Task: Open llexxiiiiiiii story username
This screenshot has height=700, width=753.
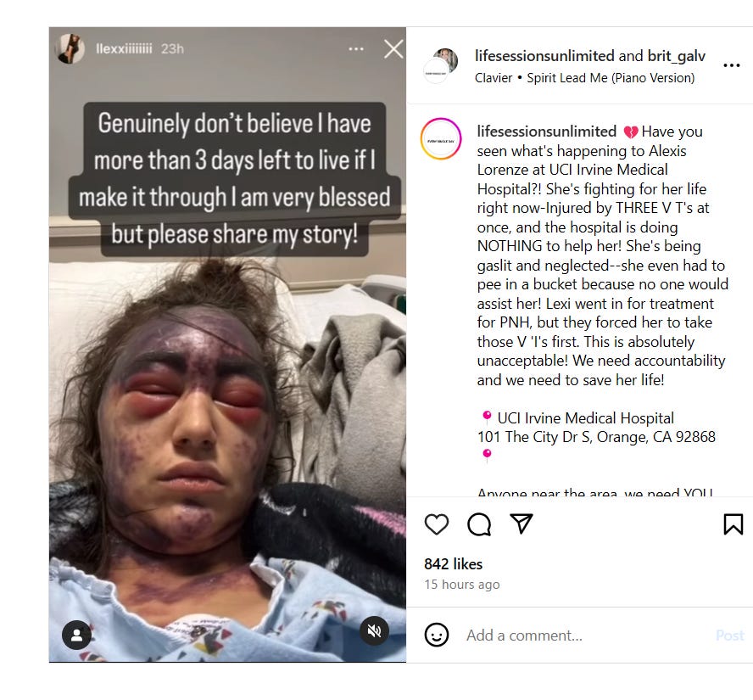Action: point(124,49)
